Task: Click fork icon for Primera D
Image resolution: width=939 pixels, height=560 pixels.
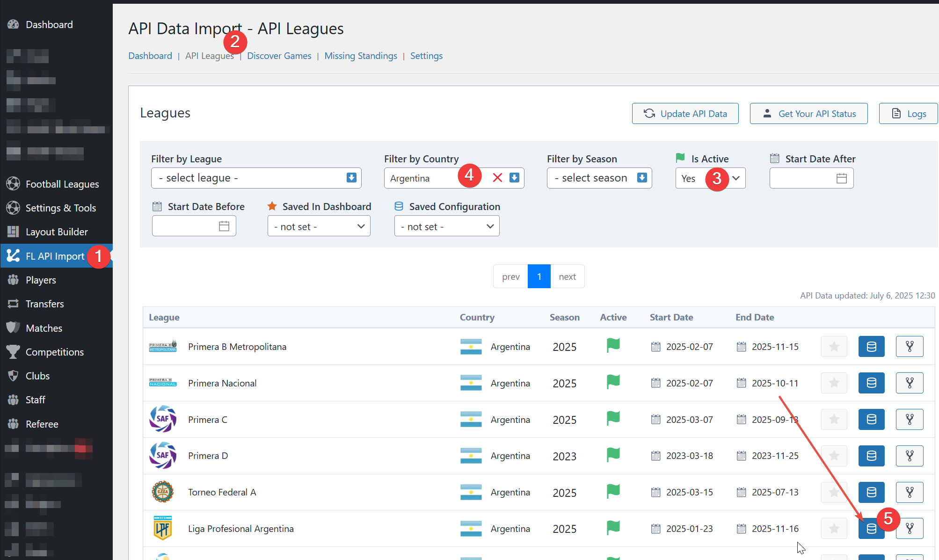Action: 910,456
